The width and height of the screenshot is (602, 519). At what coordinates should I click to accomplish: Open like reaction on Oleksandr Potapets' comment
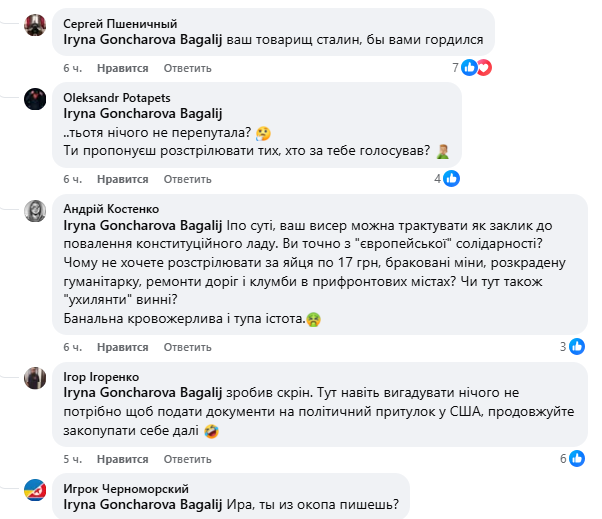coord(451,179)
